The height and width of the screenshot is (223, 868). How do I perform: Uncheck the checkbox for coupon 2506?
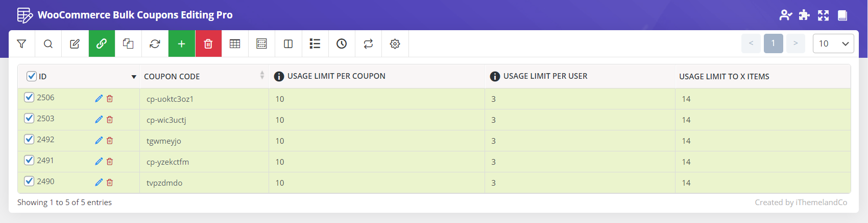(x=29, y=97)
